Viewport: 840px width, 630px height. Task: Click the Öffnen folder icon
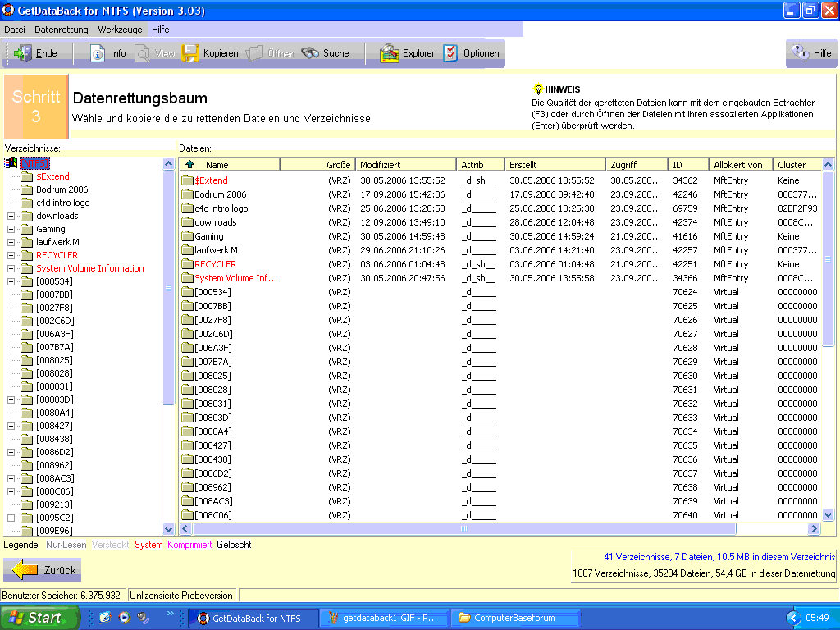pyautogui.click(x=254, y=53)
